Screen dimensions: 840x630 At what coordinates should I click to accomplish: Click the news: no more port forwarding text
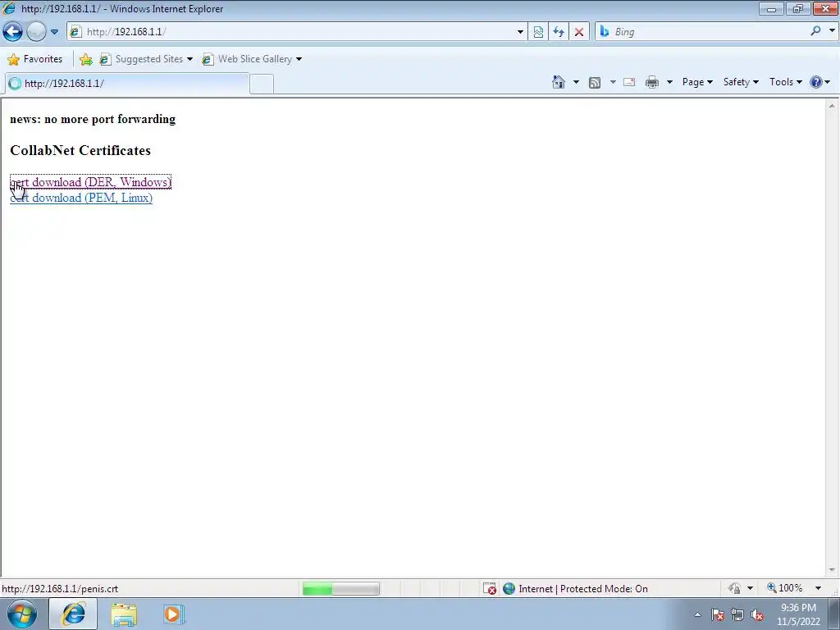(93, 119)
